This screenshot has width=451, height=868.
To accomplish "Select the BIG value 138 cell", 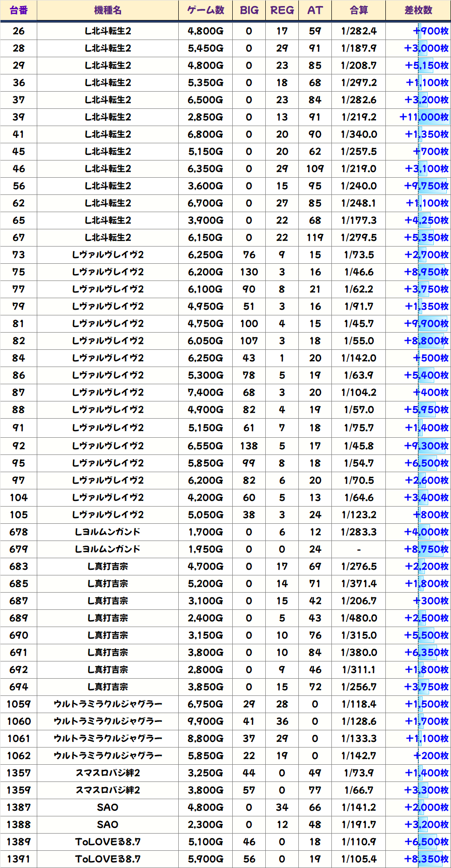I will click(x=249, y=446).
